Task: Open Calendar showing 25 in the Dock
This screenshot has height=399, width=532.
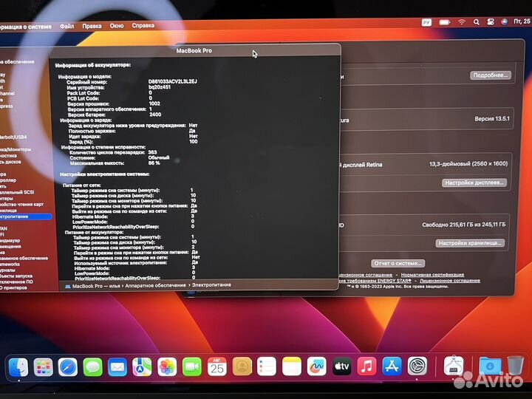Action: pos(217,366)
